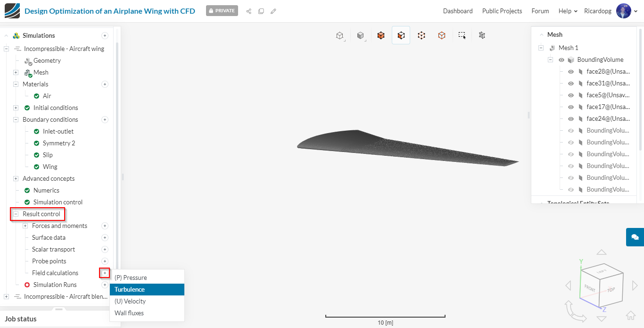Rotate the view using the down arrow
Image resolution: width=644 pixels, height=328 pixels.
point(602,319)
